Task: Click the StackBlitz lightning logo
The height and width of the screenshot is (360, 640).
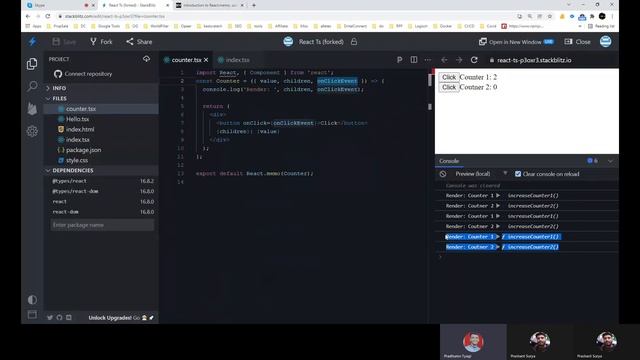Action: pos(32,42)
